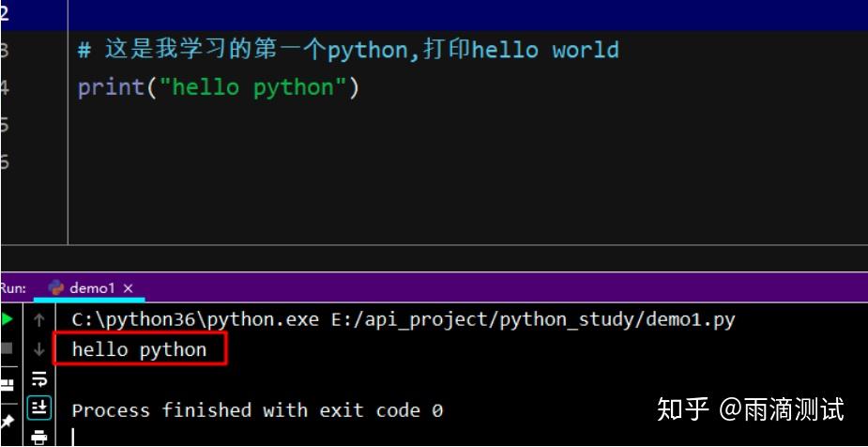Click gutter at line number 4

[x=5, y=87]
